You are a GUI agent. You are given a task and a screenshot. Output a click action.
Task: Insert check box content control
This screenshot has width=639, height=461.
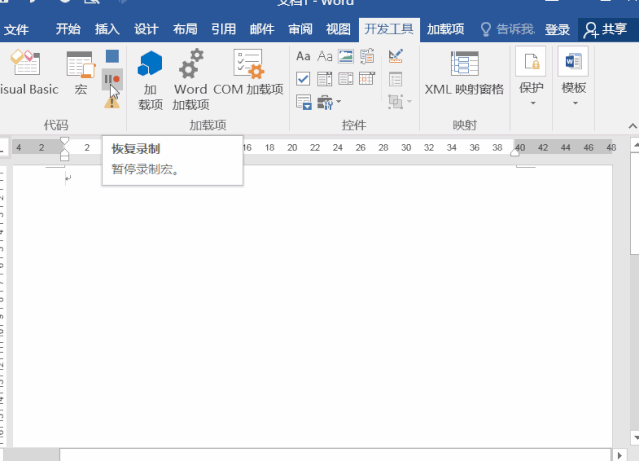(x=303, y=79)
